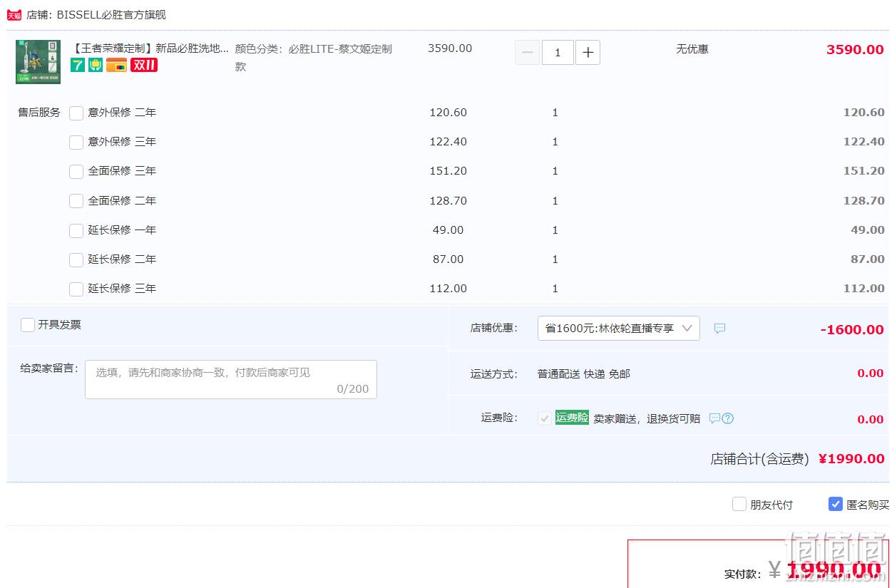Viewport: 892px width, 588px height.
Task: Open the BISSELL必胜官方旗舰 store link
Action: click(x=111, y=15)
